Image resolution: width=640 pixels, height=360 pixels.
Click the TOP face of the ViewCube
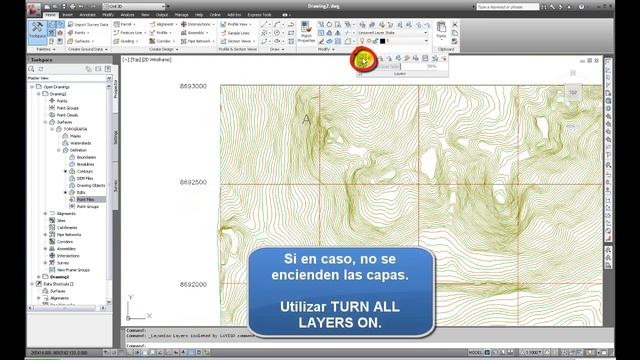coord(573,93)
